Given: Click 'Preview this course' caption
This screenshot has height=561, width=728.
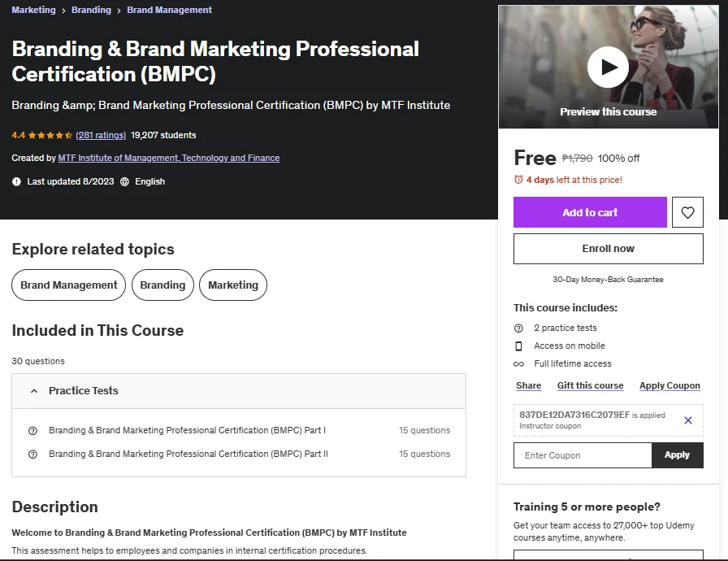Looking at the screenshot, I should (609, 112).
